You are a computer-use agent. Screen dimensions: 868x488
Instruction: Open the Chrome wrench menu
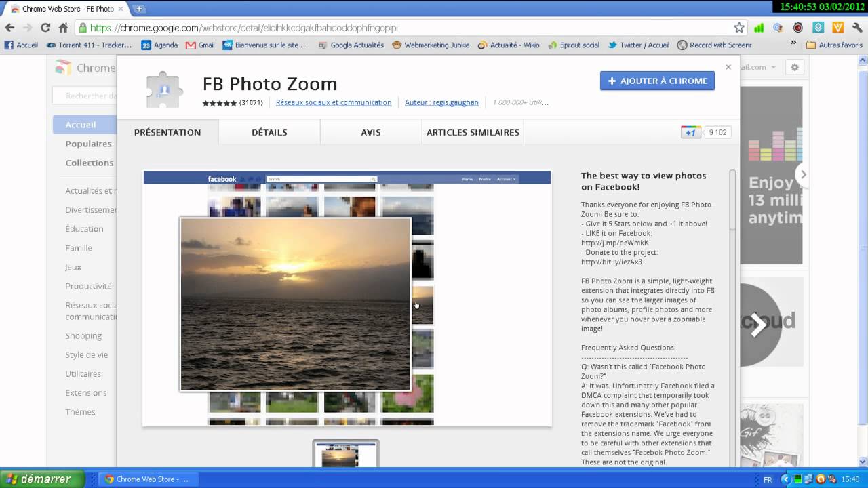858,28
